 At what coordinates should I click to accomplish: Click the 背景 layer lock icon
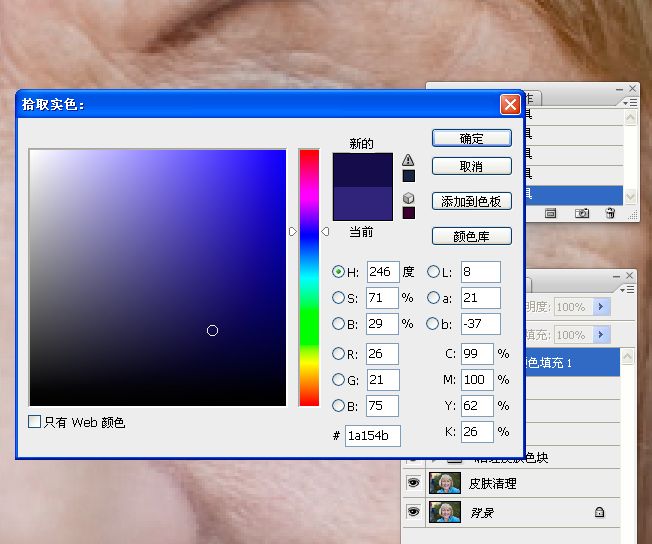tap(599, 512)
